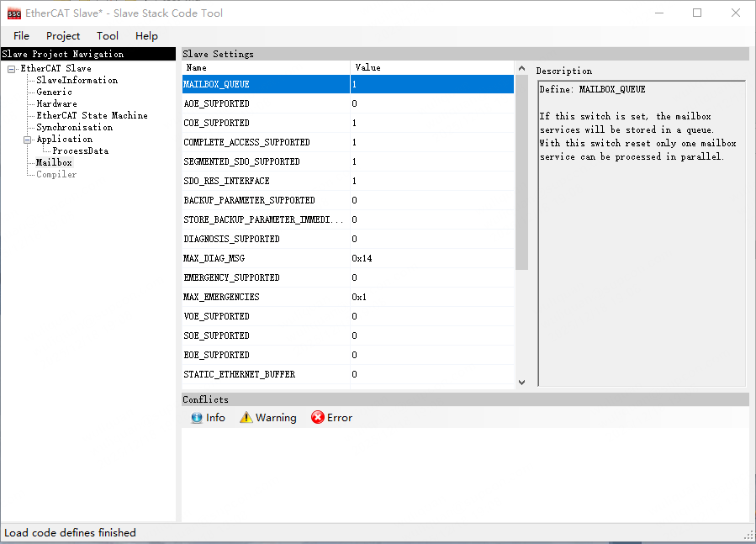Select Compiler in navigation tree
This screenshot has width=756, height=544.
56,175
